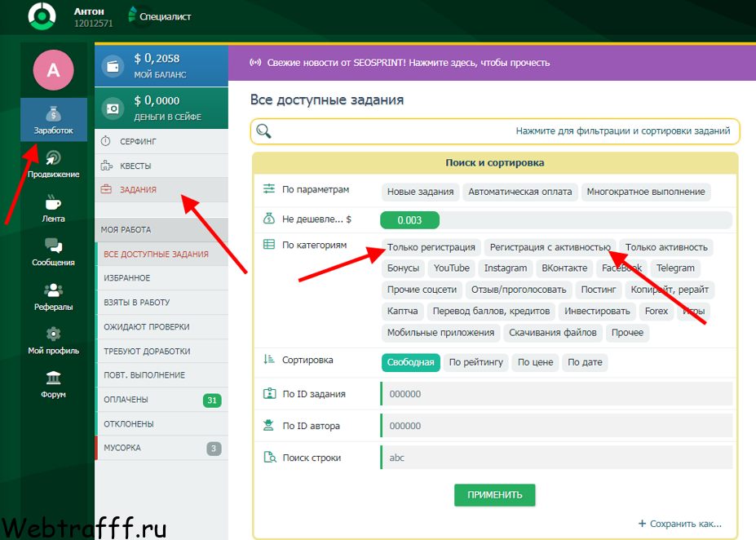Sort tasks По цене

pyautogui.click(x=535, y=362)
